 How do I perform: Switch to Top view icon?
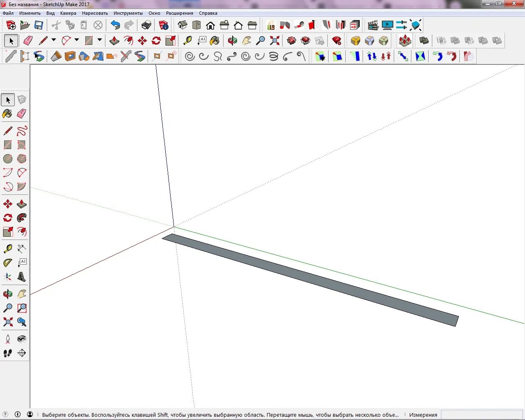(x=196, y=25)
